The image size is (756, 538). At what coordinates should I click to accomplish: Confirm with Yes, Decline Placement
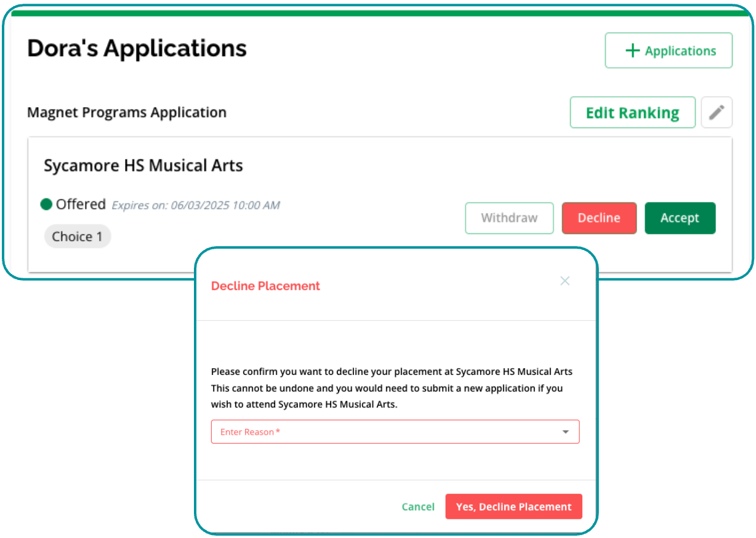pyautogui.click(x=513, y=507)
